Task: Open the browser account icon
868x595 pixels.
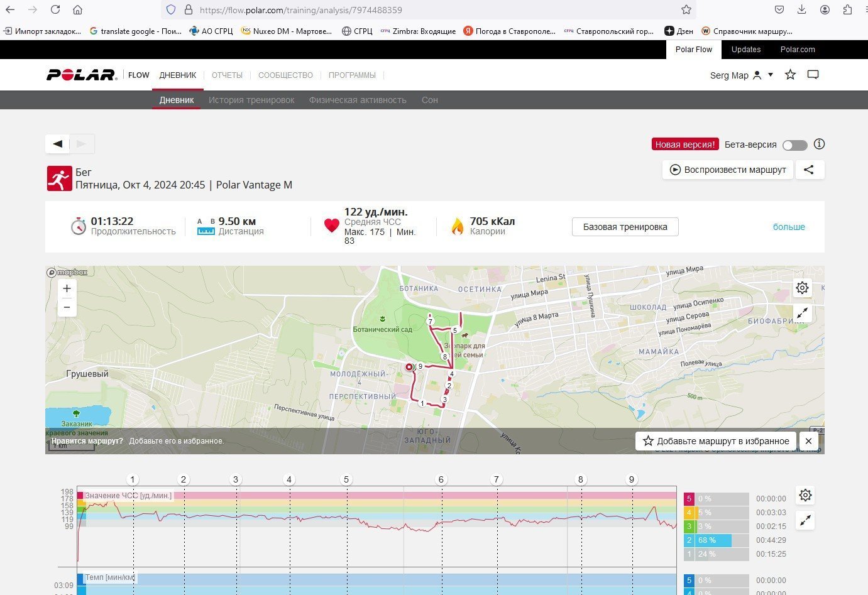Action: pos(825,9)
